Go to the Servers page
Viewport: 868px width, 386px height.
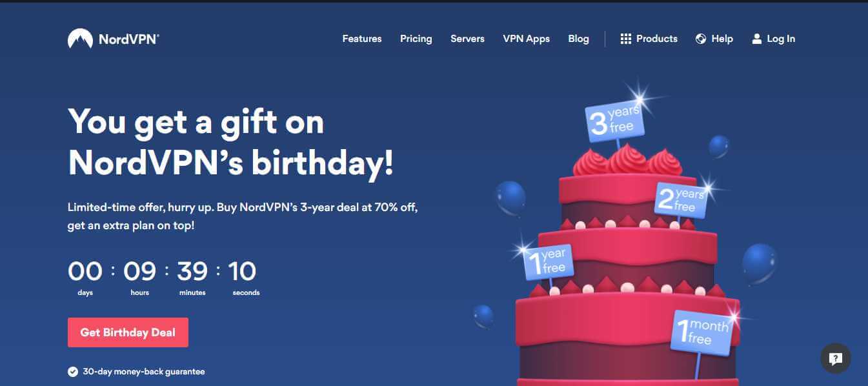tap(467, 39)
